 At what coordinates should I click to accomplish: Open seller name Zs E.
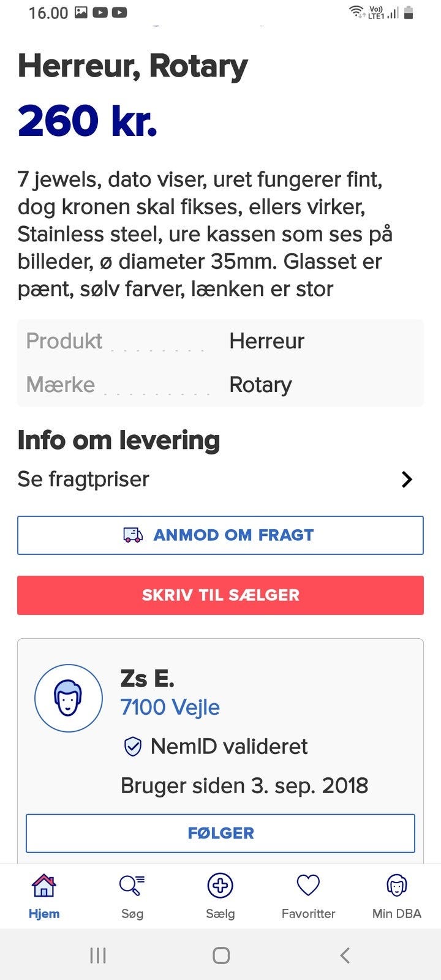(x=148, y=679)
